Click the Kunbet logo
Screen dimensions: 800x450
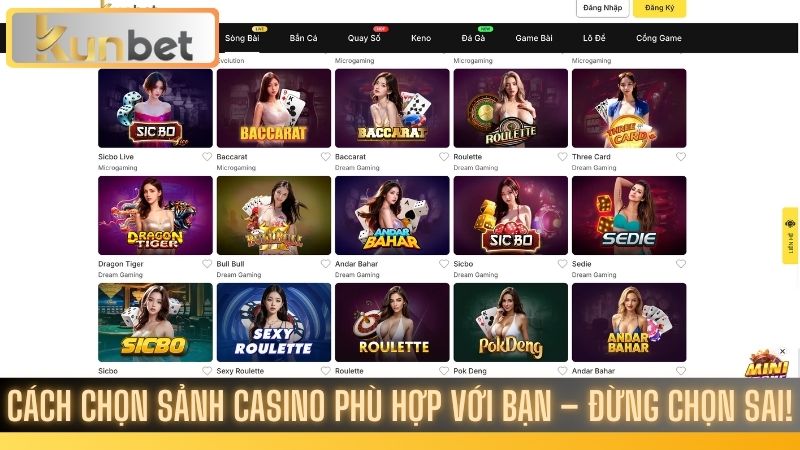[x=113, y=38]
